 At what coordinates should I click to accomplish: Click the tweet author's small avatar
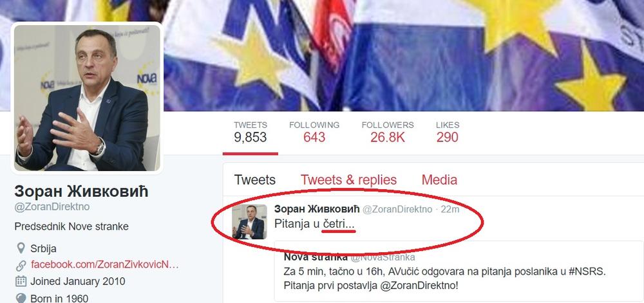pos(249,222)
